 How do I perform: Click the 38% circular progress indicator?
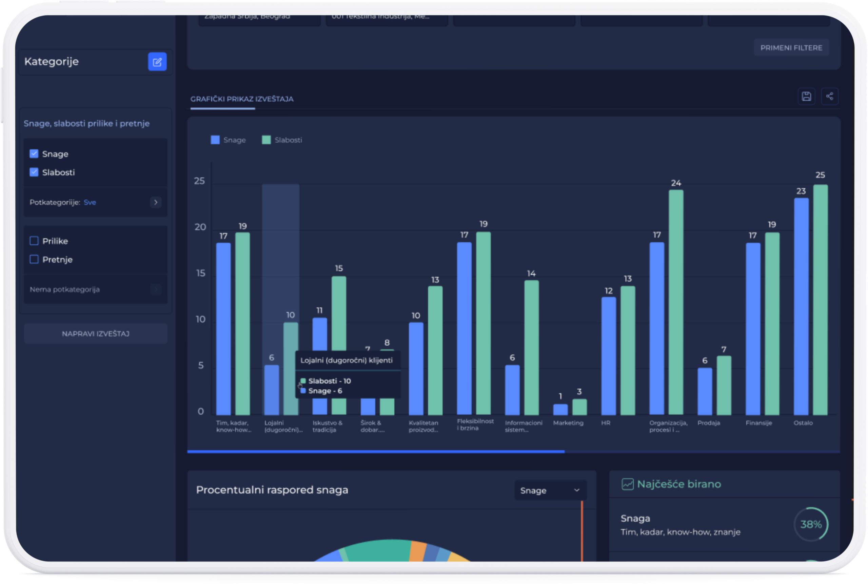[811, 524]
